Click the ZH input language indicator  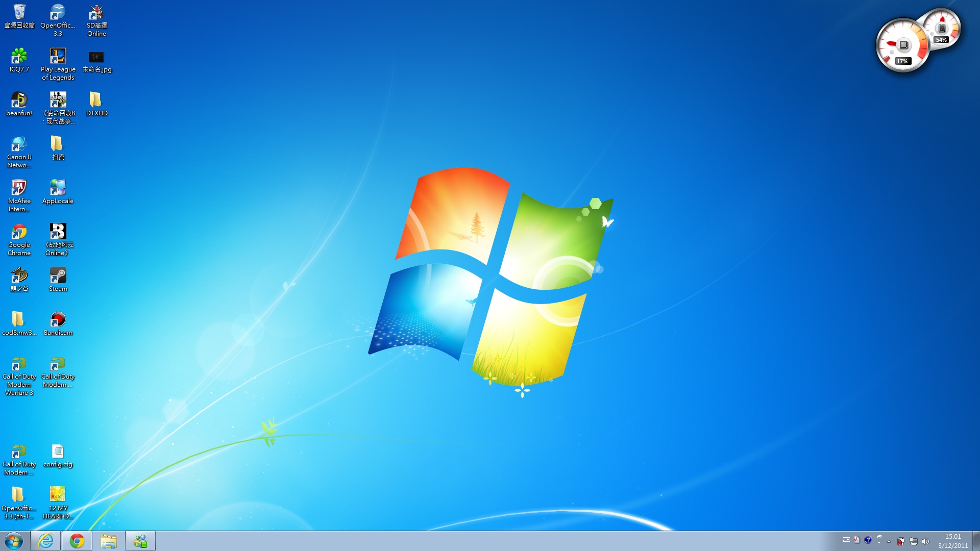pyautogui.click(x=846, y=540)
